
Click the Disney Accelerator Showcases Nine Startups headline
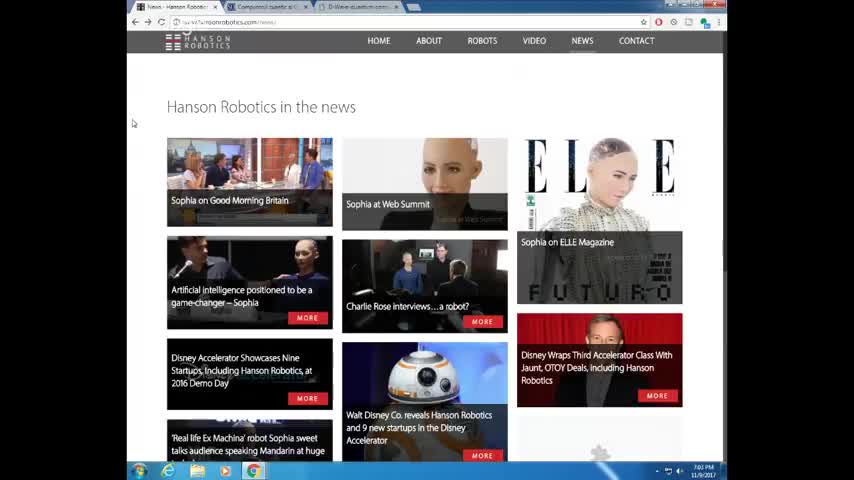point(241,370)
